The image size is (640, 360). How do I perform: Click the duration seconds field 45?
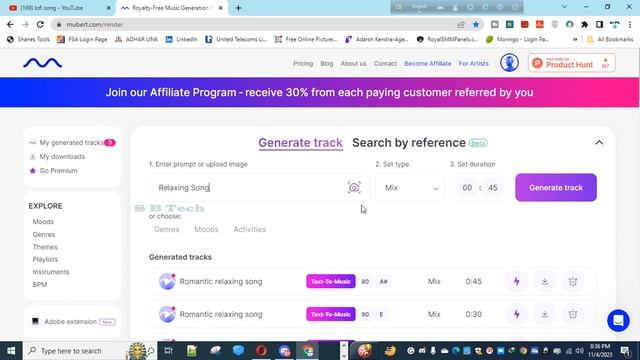point(493,187)
